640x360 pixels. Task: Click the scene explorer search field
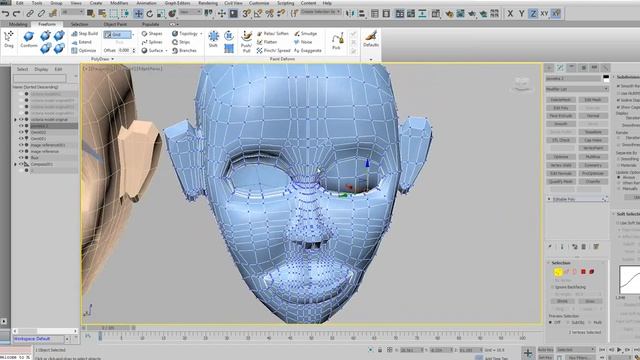39,78
